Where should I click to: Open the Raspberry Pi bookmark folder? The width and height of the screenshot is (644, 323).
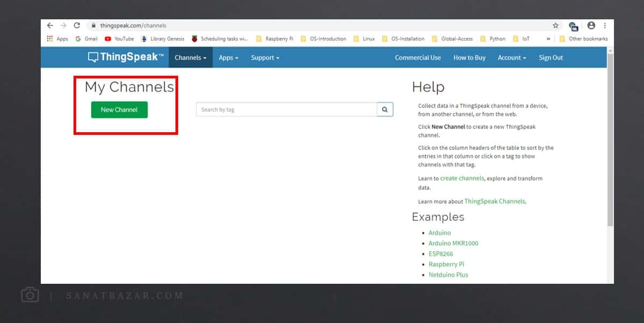coord(275,39)
